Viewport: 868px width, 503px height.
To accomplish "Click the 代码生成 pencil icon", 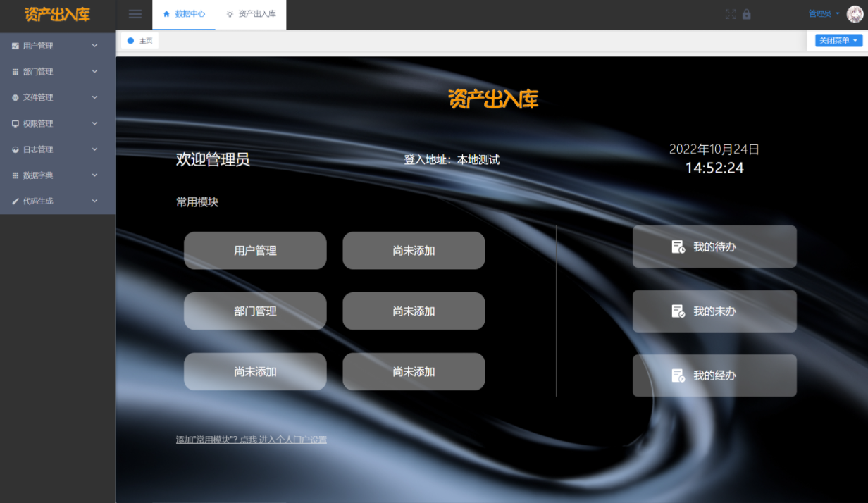I will (15, 201).
